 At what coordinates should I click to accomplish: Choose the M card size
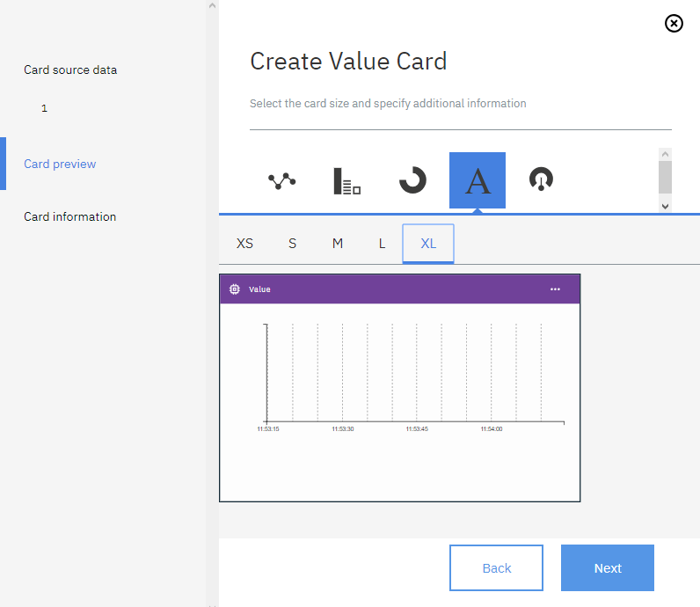click(338, 244)
